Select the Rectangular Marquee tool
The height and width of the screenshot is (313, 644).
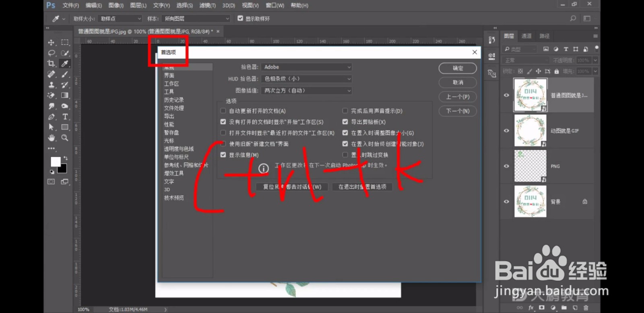click(x=64, y=42)
